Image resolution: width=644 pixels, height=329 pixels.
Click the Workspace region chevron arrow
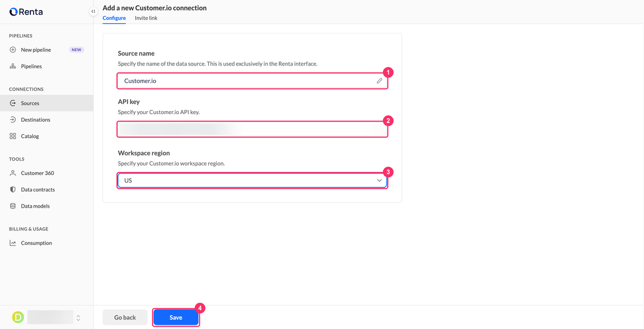(x=379, y=180)
